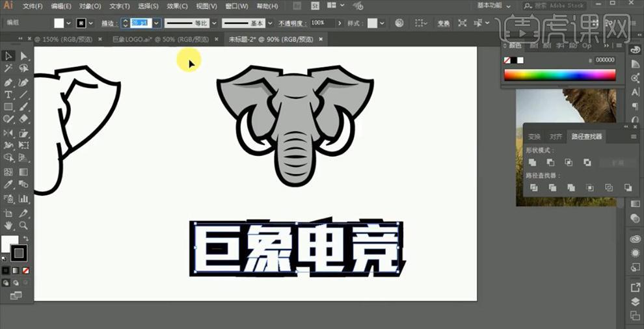Switch to Draw Normal mode

coord(6,283)
